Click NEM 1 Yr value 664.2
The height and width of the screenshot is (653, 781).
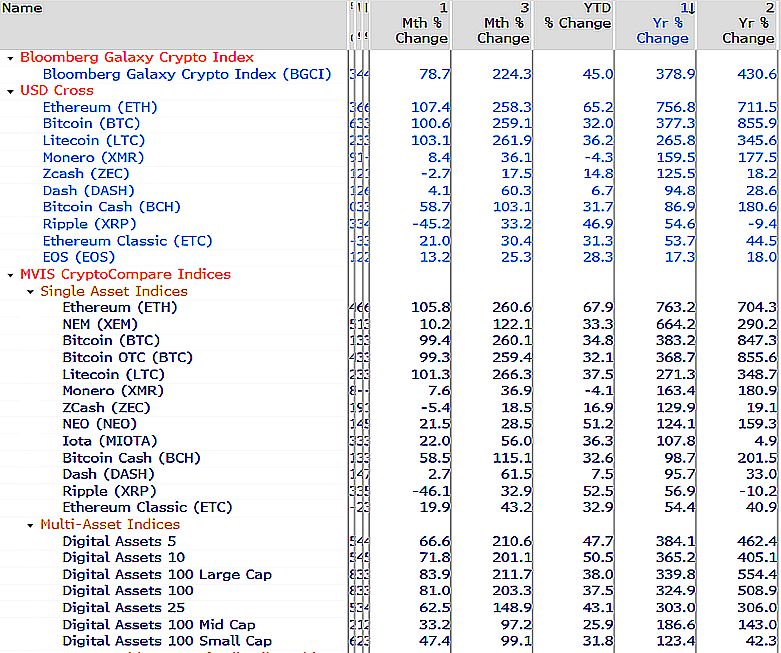pos(675,324)
